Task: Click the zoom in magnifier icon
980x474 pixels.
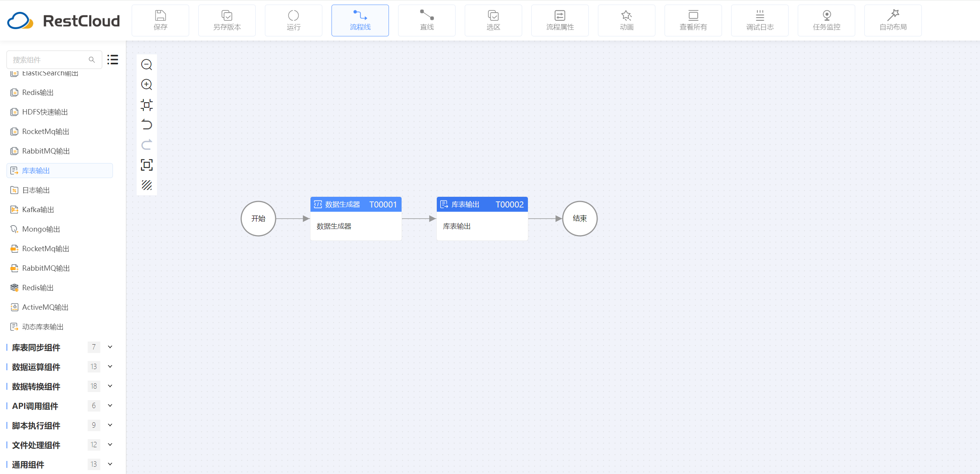Action: coord(147,85)
